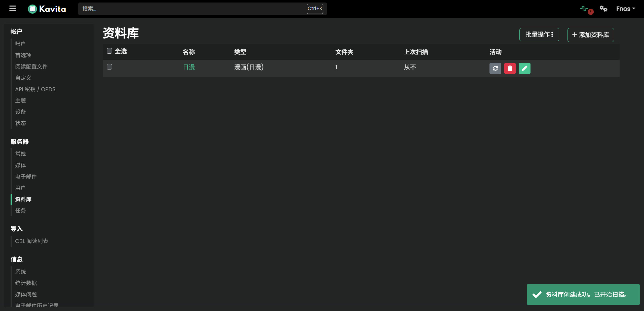Delete the 日漫 library using trash icon

[x=510, y=68]
